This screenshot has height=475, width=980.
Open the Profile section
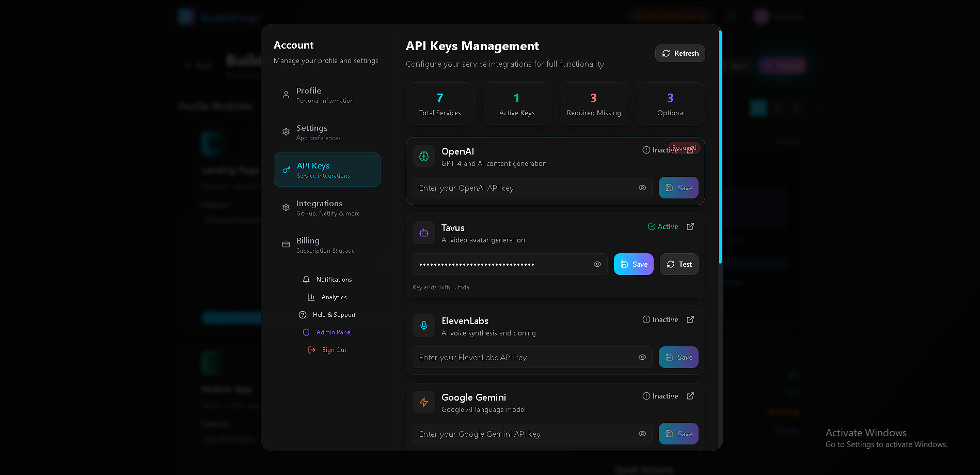(327, 95)
